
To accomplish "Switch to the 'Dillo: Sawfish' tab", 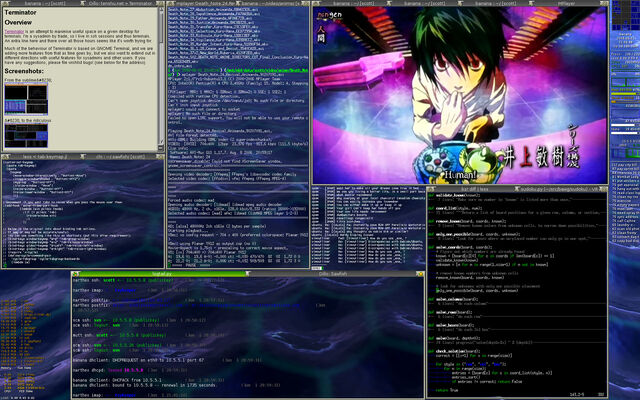I will [x=333, y=274].
